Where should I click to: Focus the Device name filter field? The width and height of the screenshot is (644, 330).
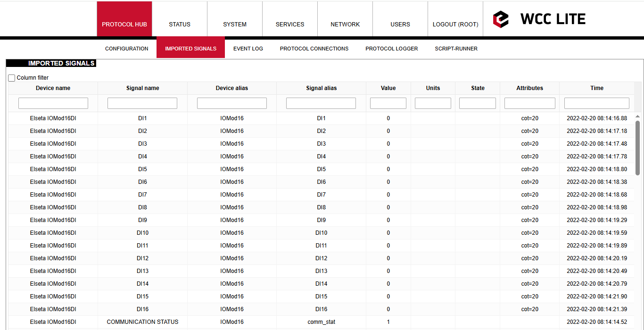pos(53,103)
